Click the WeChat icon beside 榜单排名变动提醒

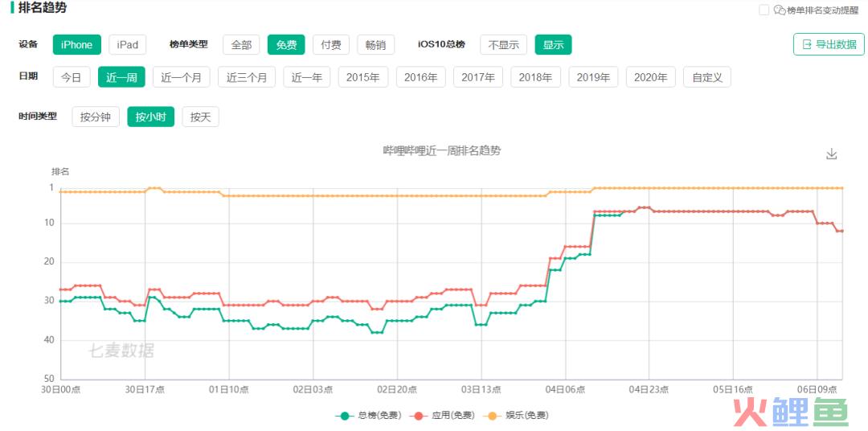click(x=780, y=10)
